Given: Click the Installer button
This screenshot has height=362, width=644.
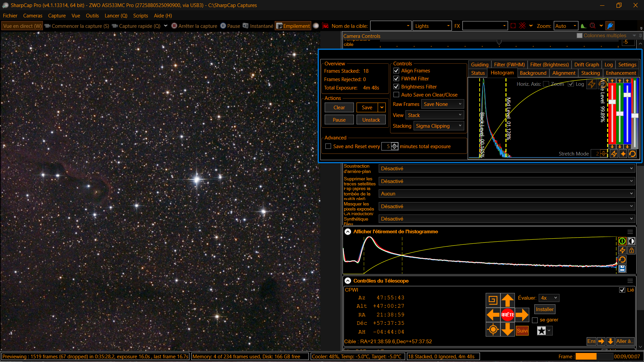Looking at the screenshot, I should 545,309.
